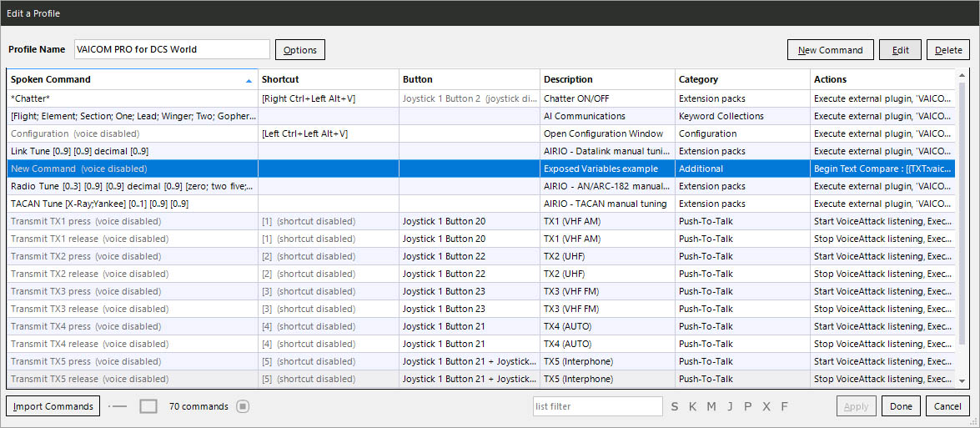Click the dash line icon near Import Commands

tap(117, 406)
